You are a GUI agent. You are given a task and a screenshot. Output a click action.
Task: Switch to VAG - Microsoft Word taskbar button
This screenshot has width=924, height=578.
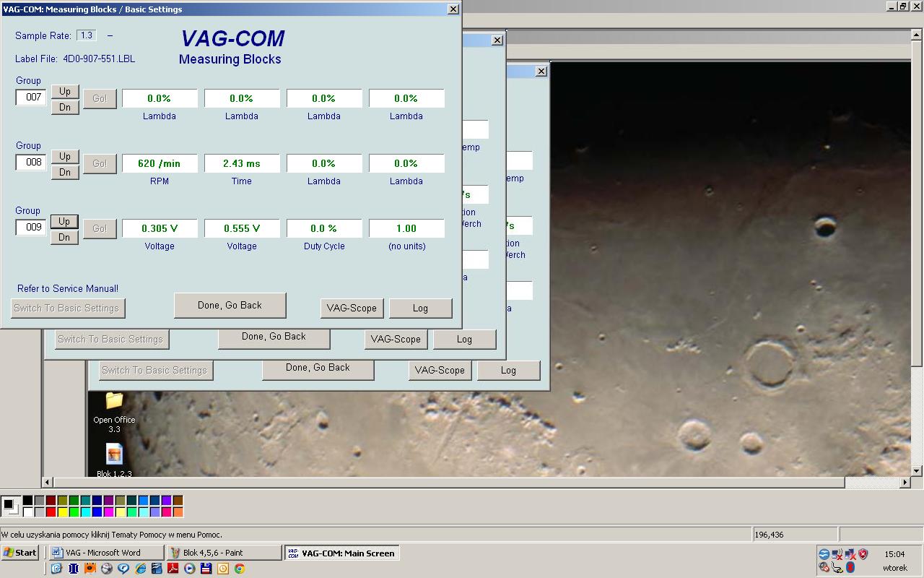tap(106, 553)
